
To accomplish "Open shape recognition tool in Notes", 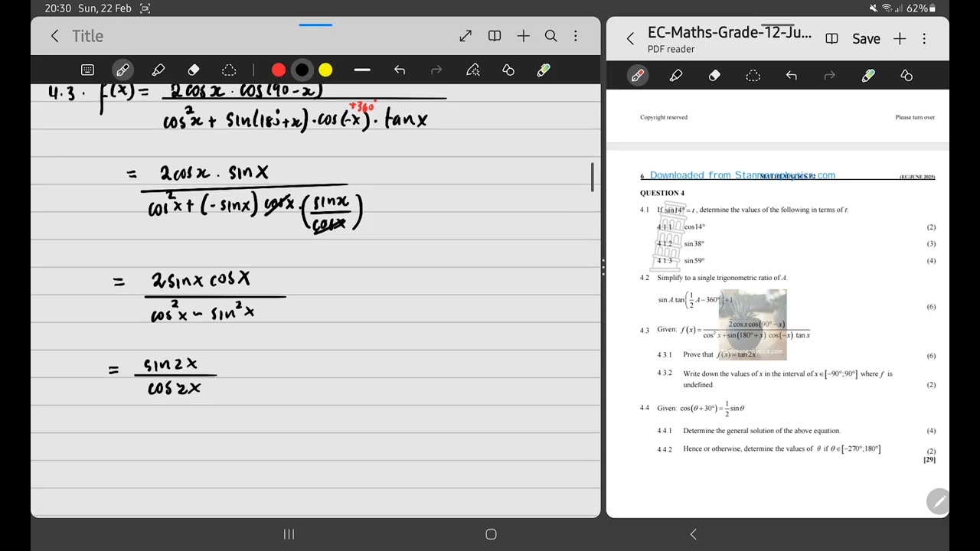I will [x=508, y=70].
